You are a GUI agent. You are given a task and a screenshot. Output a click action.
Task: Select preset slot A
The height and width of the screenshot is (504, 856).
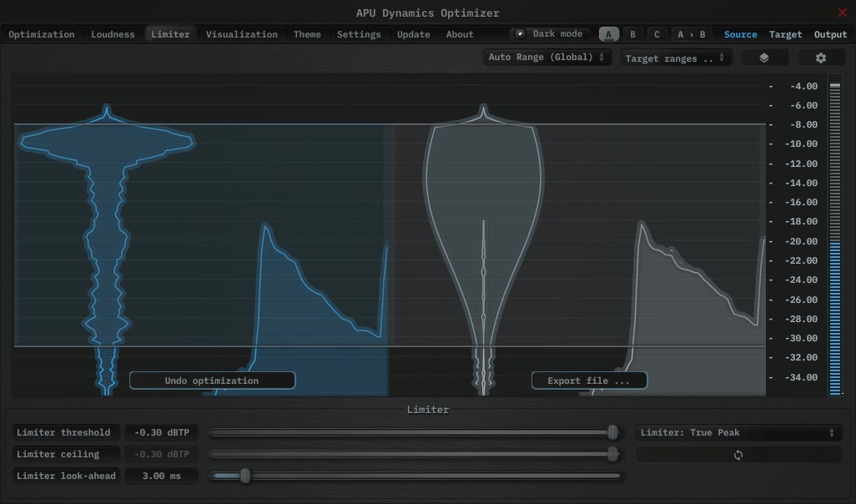point(609,34)
